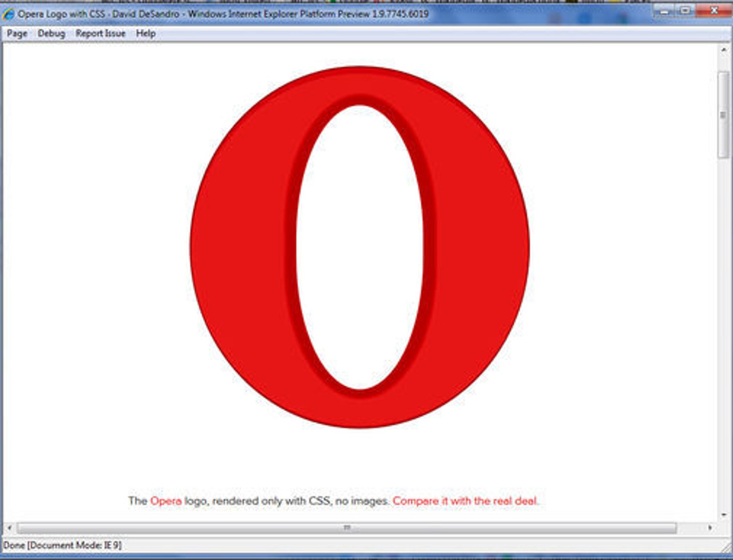Viewport: 733px width, 560px height.
Task: Follow 'Compare it with the real deal' link
Action: tap(465, 501)
